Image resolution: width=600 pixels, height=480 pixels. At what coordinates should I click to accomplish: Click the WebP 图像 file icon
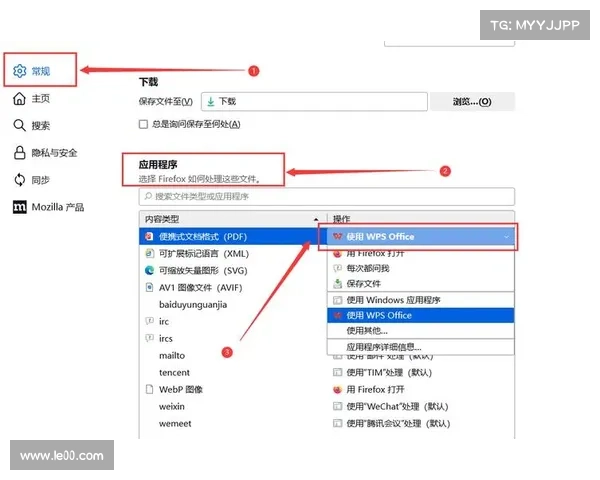click(x=149, y=389)
